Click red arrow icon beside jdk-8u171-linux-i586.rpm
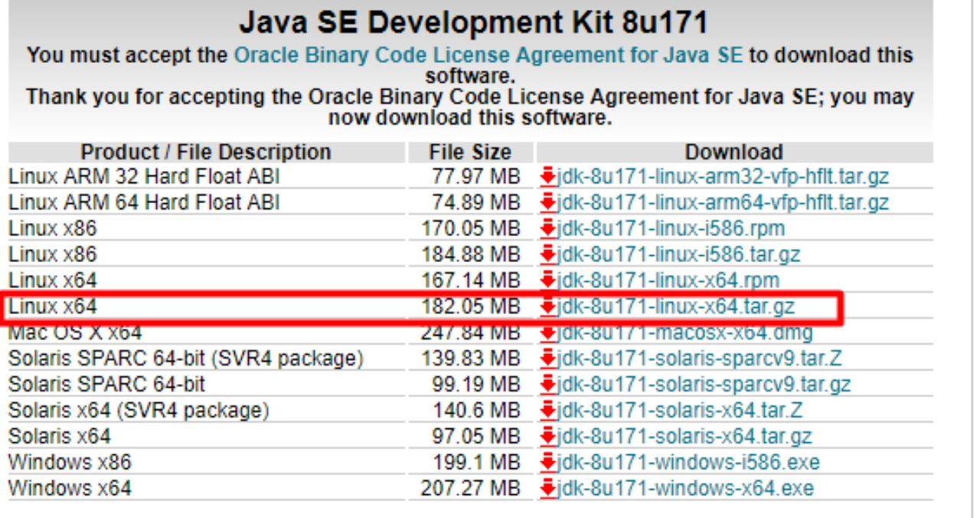Screen dimensions: 980x518 [547, 229]
